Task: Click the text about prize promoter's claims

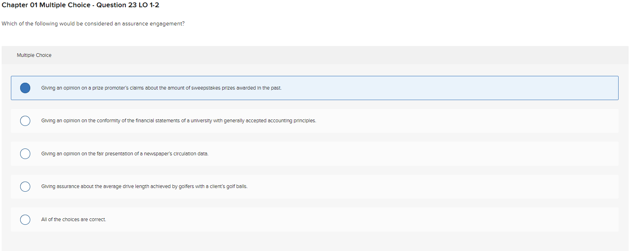Action: pyautogui.click(x=161, y=88)
